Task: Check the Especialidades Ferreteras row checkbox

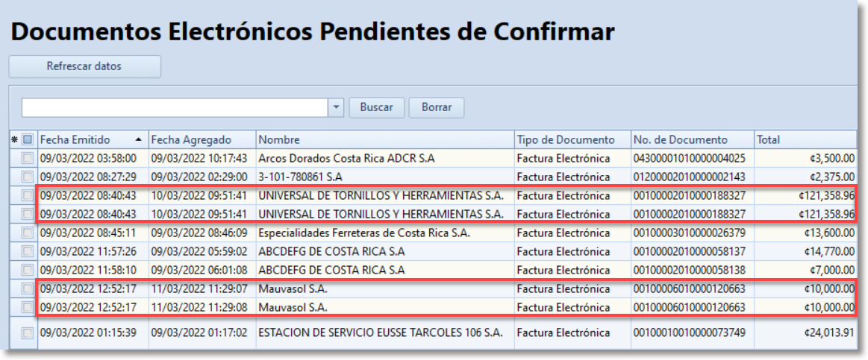Action: point(27,233)
